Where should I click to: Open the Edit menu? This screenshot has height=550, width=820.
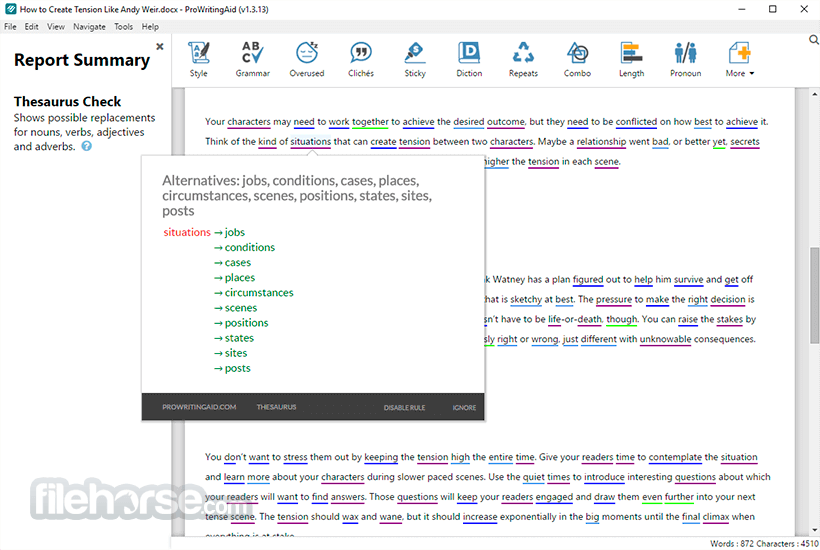pos(31,27)
